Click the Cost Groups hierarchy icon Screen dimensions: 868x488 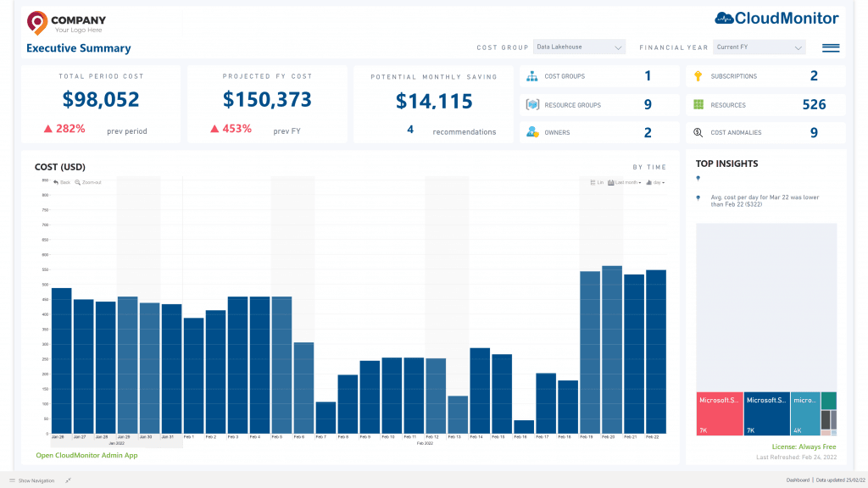(532, 76)
